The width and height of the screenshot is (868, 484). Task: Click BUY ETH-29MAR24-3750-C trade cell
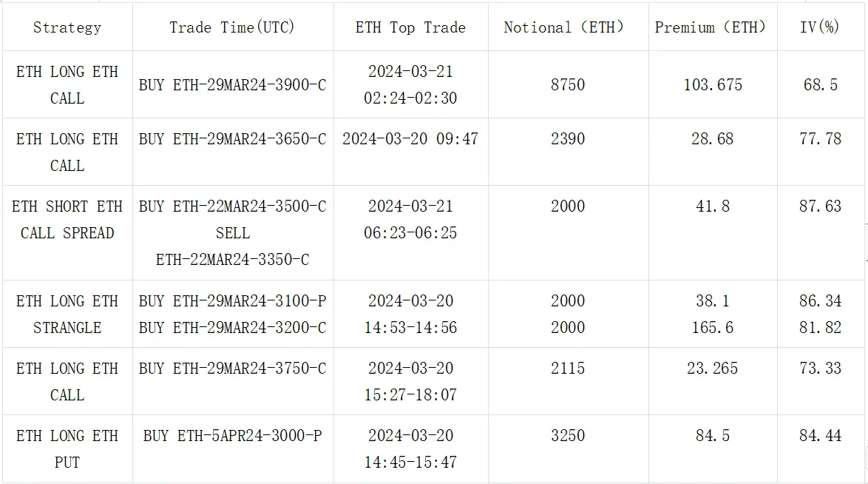(232, 369)
